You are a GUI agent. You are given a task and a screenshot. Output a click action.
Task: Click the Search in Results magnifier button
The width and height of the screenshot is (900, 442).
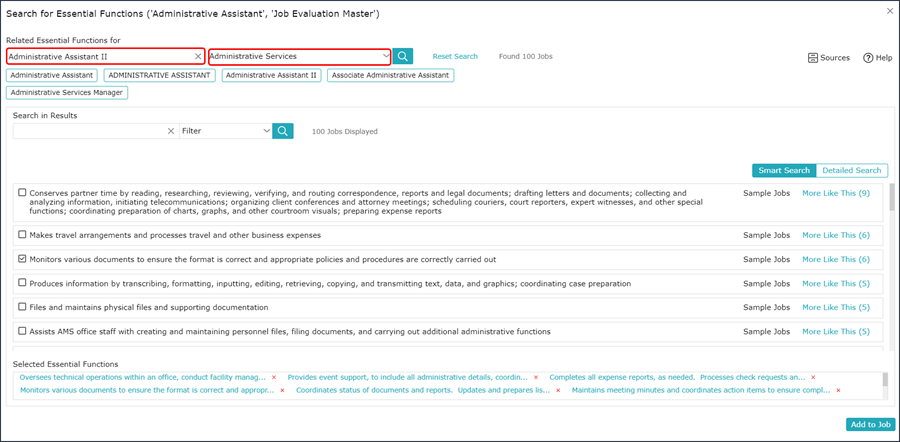coord(283,131)
